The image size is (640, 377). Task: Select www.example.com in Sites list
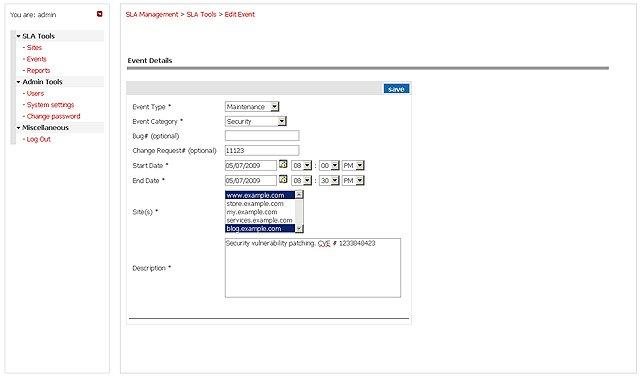click(260, 195)
